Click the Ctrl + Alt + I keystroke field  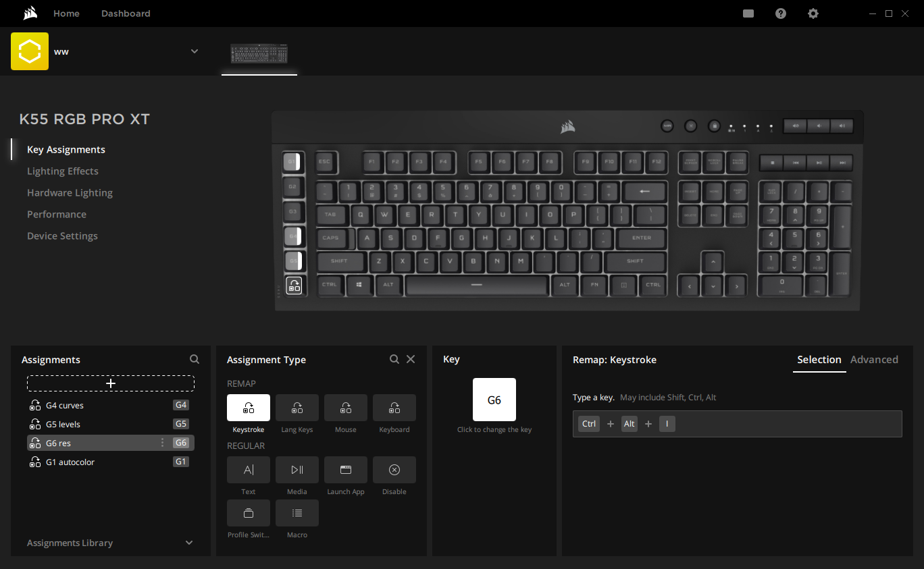738,424
